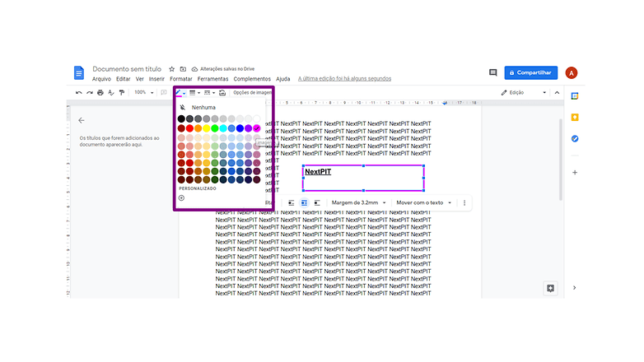Open more options three-dot menu
Viewport: 644px width, 362px height.
464,202
